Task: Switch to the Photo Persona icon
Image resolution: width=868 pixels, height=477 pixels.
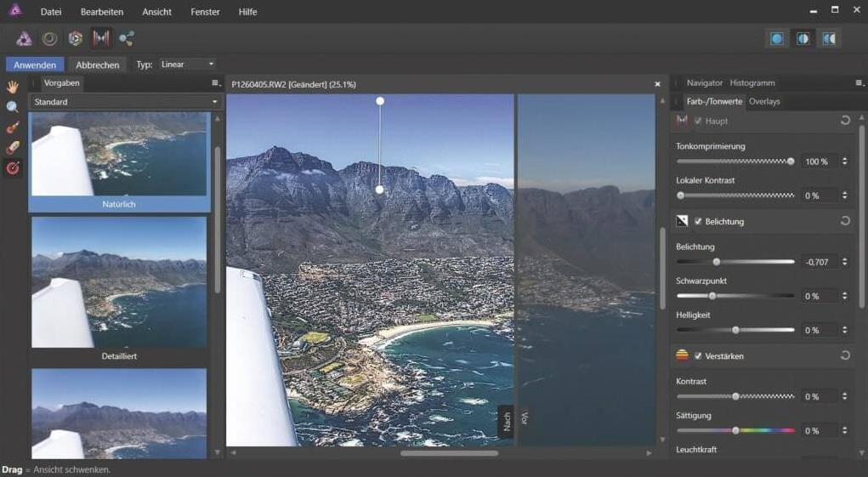Action: [24, 38]
